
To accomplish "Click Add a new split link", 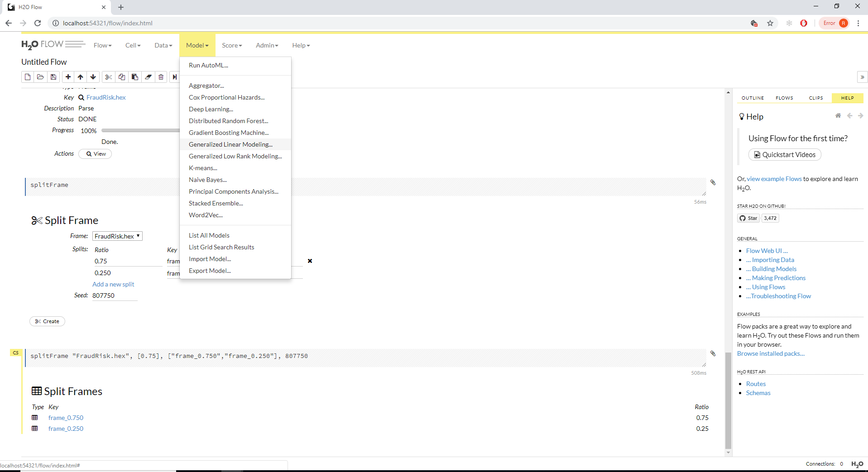I will [113, 284].
